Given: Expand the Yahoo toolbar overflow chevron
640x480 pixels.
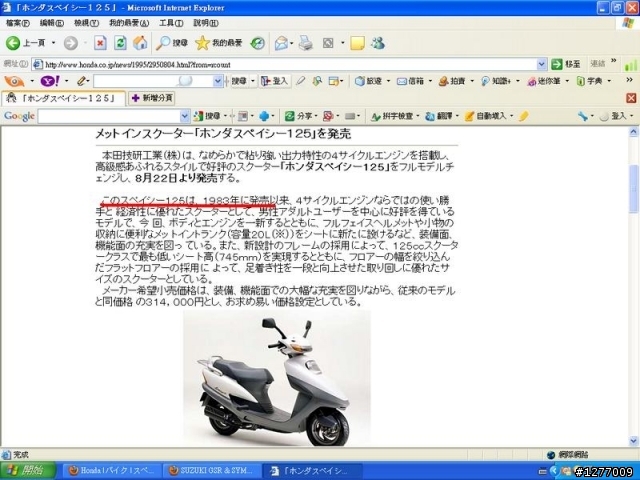Looking at the screenshot, I should click(629, 80).
